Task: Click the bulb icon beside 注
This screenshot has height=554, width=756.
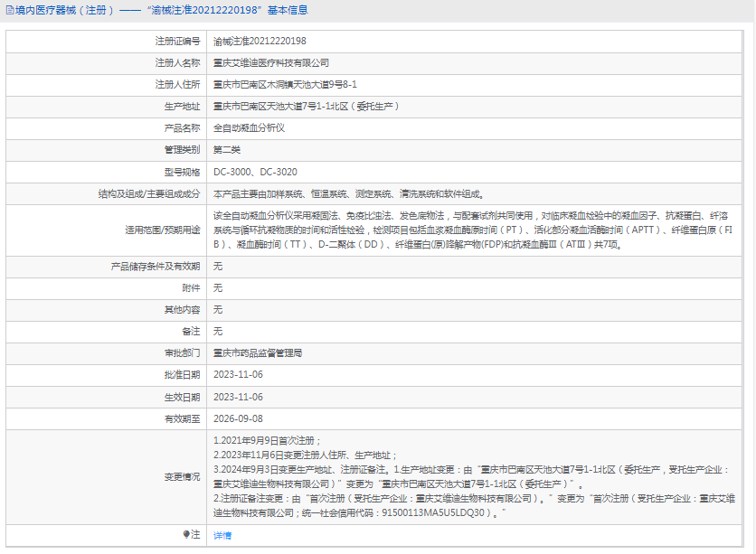Action: click(186, 534)
